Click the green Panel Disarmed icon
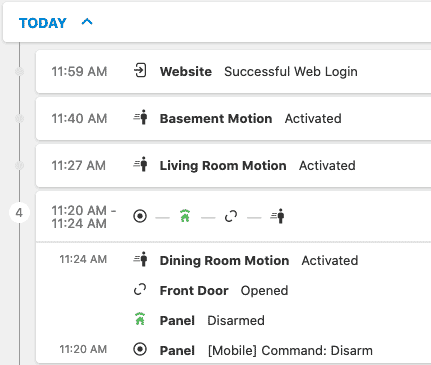Image resolution: width=431 pixels, height=365 pixels. 140,319
